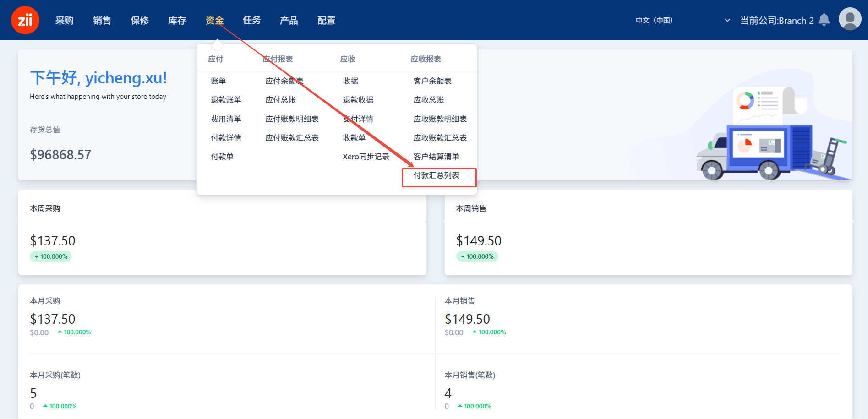Click the 本月销售(笔数) count 4
The image size is (868, 419).
pos(448,393)
